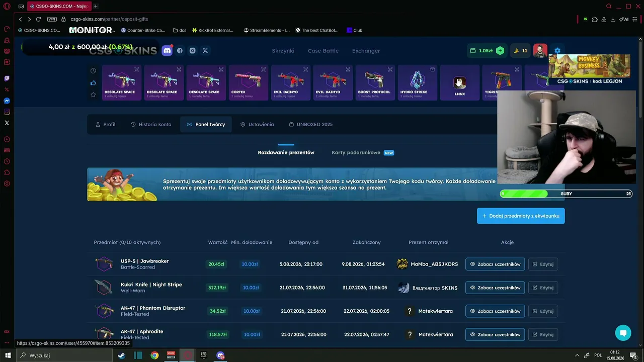Click the taskbar search box

pyautogui.click(x=64, y=355)
